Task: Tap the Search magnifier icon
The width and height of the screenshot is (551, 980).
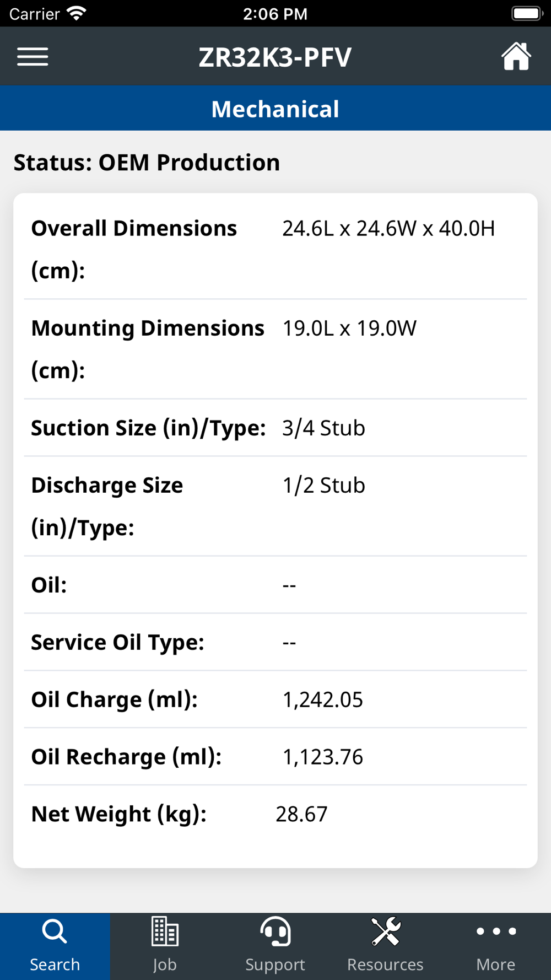Action: pyautogui.click(x=55, y=932)
